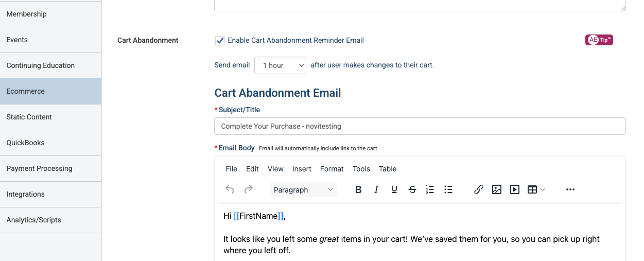Image resolution: width=644 pixels, height=261 pixels.
Task: Go to Payment Processing settings
Action: tap(50, 168)
